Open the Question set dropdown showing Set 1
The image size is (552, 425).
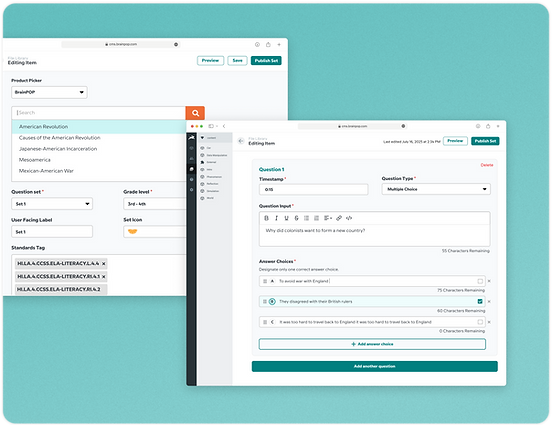point(52,204)
